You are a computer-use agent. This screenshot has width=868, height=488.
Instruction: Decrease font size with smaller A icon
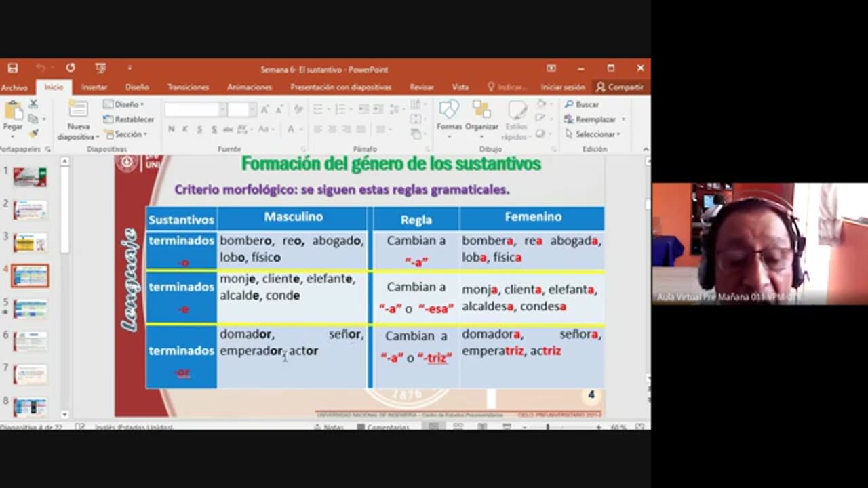[x=279, y=110]
